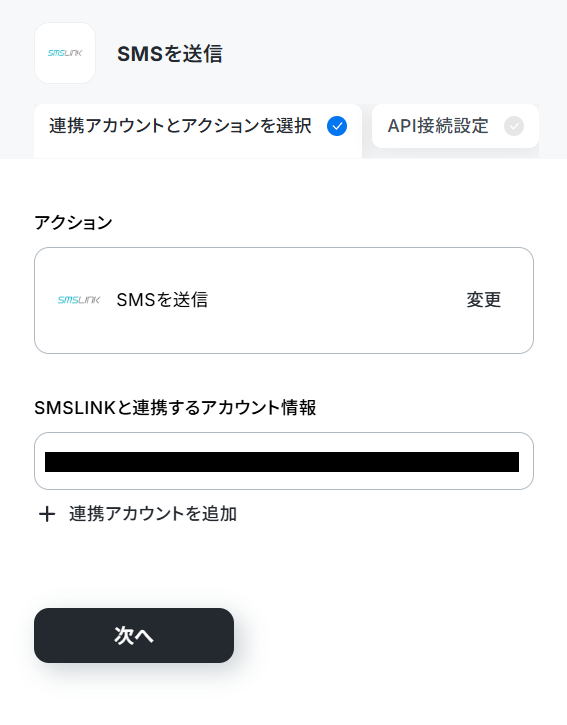Select the SMSを送信 action box

pyautogui.click(x=284, y=301)
